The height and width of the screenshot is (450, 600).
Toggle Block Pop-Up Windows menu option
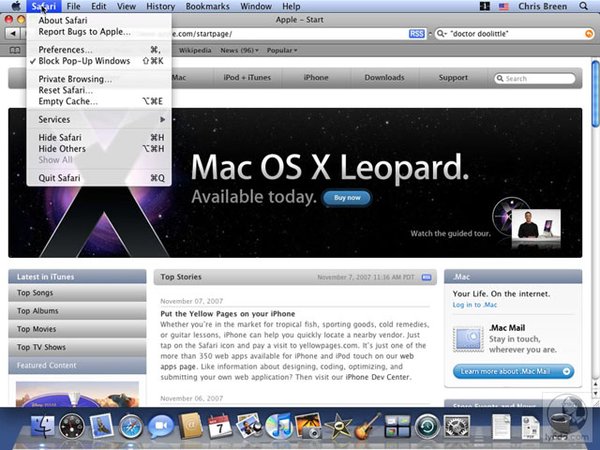click(x=99, y=61)
